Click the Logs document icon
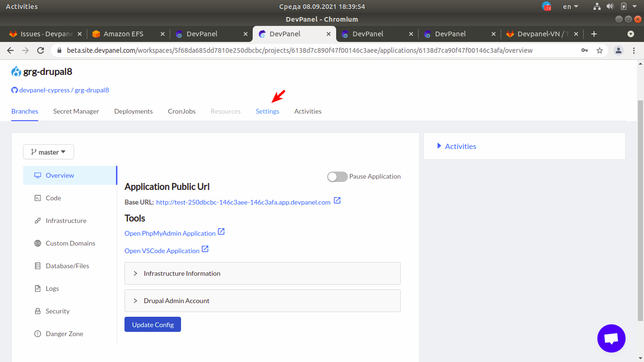Viewport: 644px width, 362px height. [38, 288]
